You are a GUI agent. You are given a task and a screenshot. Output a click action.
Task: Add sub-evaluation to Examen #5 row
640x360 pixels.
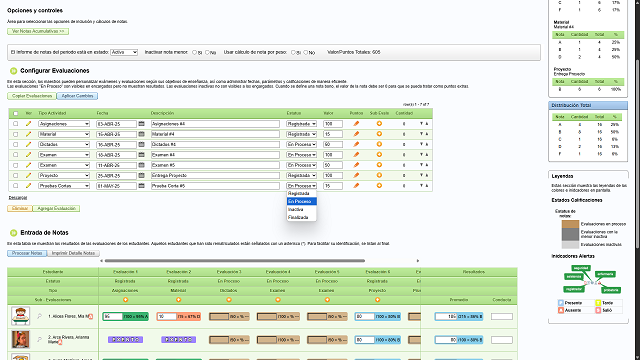[x=379, y=165]
